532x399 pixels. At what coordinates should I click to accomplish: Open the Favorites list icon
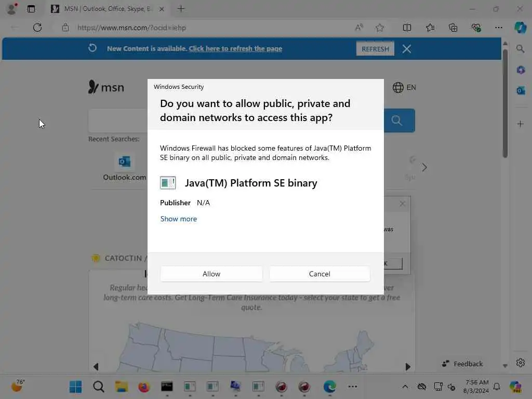point(430,28)
